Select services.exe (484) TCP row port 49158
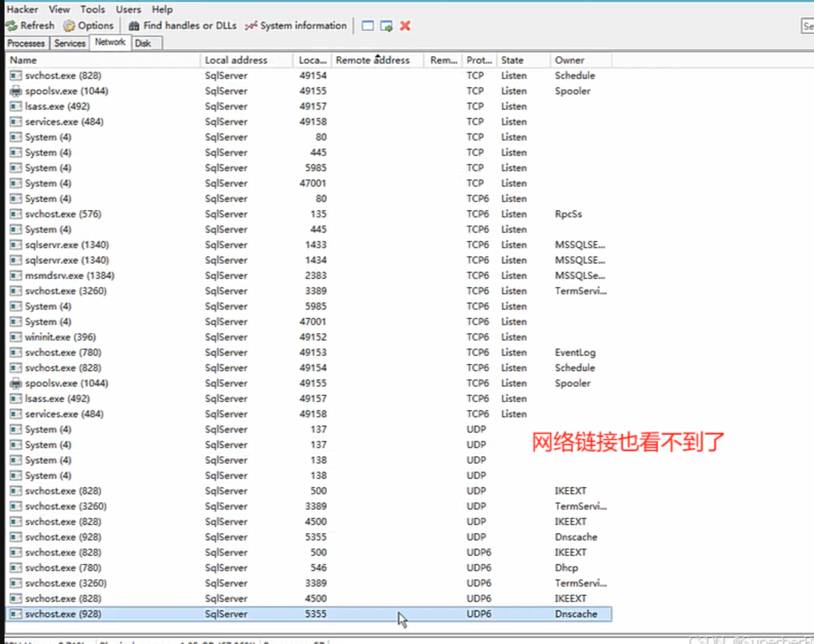The width and height of the screenshot is (814, 644). [309, 122]
